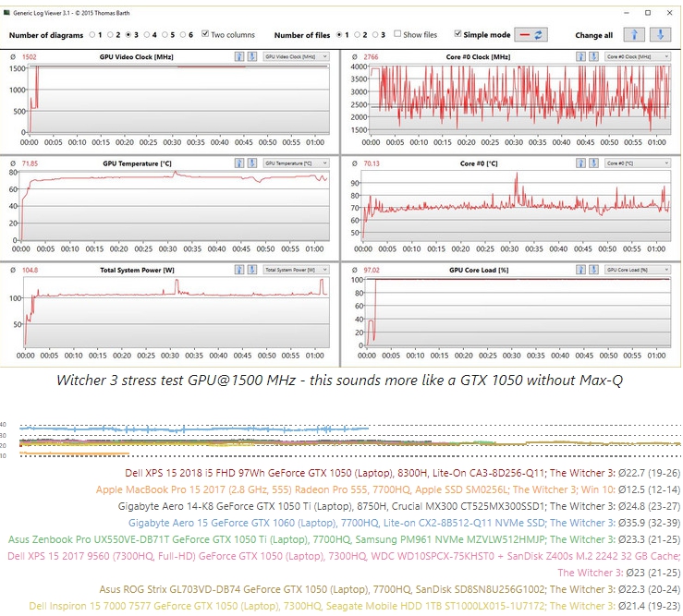The width and height of the screenshot is (683, 616).
Task: Click down arrow in GPU Core Load diagram
Action: point(593,270)
